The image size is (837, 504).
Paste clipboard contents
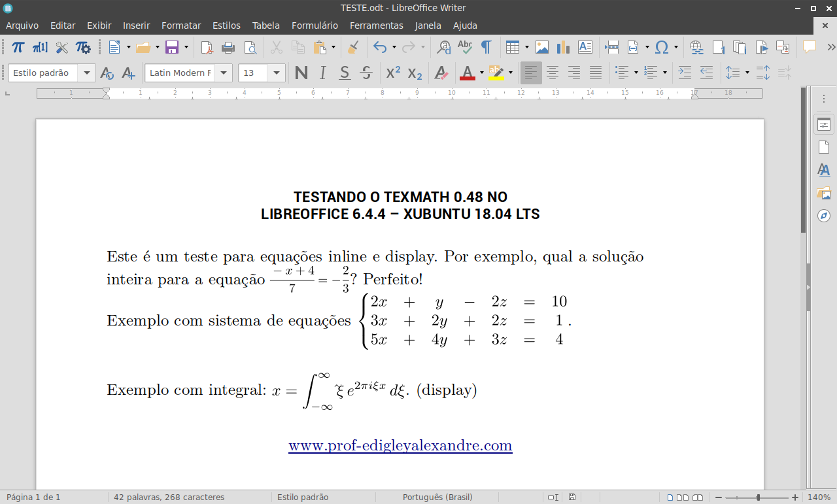click(320, 47)
